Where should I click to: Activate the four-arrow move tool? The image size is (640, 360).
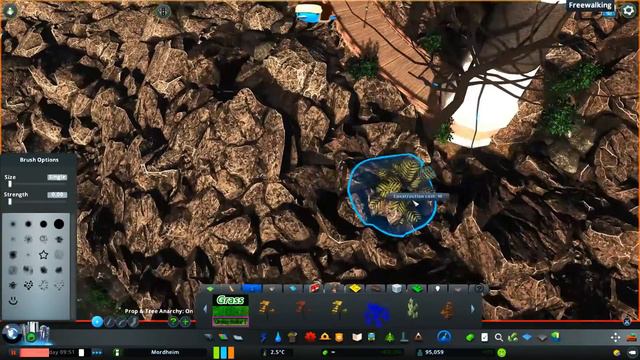616,338
